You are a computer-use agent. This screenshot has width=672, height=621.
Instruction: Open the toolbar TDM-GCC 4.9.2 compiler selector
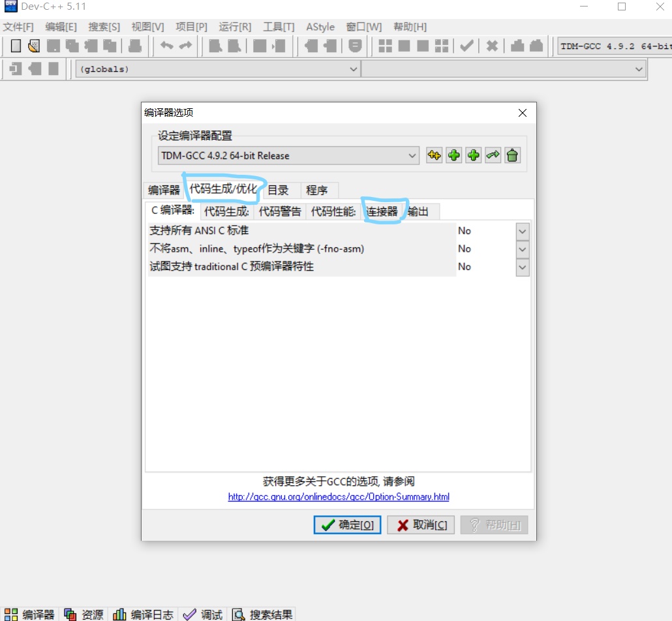tap(615, 46)
